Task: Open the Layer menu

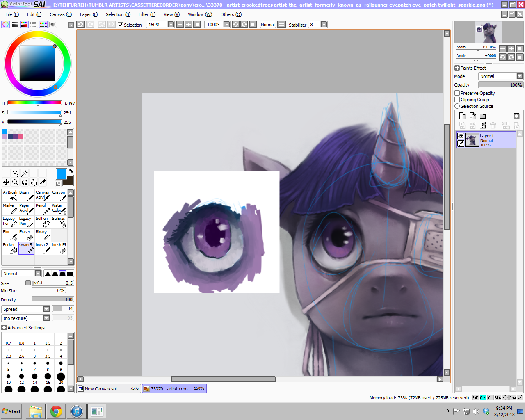Action: 89,14
